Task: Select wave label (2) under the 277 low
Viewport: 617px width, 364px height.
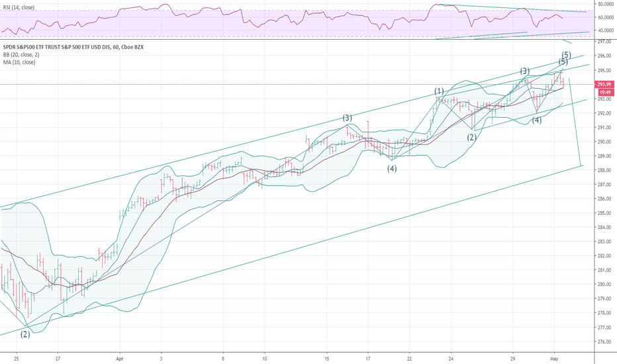Action: pyautogui.click(x=25, y=334)
